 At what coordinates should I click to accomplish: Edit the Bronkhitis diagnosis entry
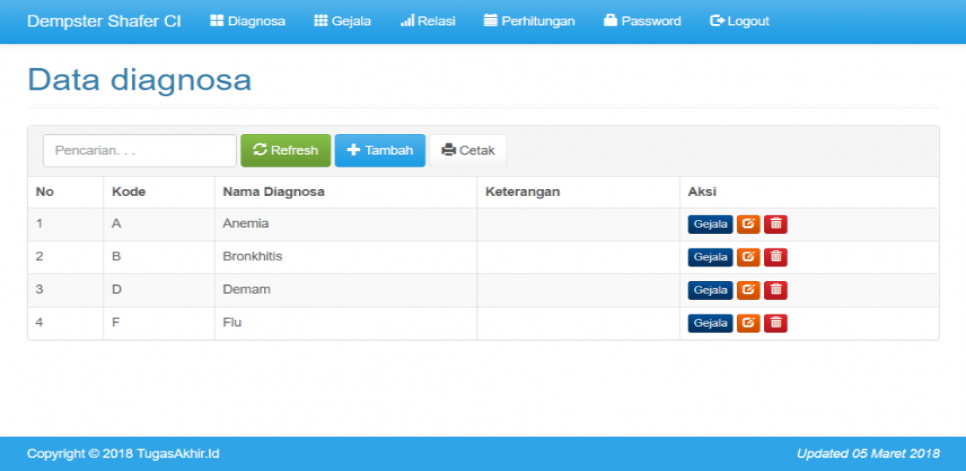pos(748,257)
